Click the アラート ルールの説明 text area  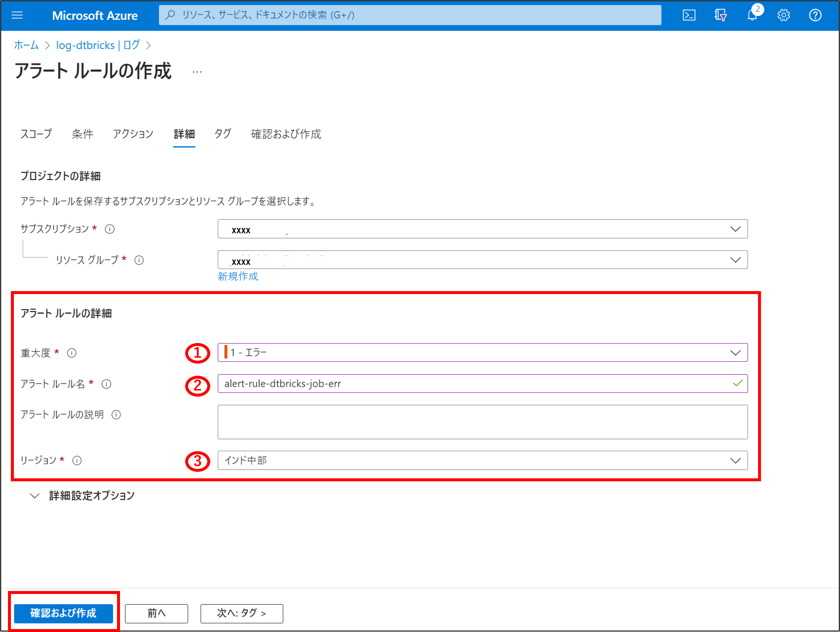coord(482,422)
